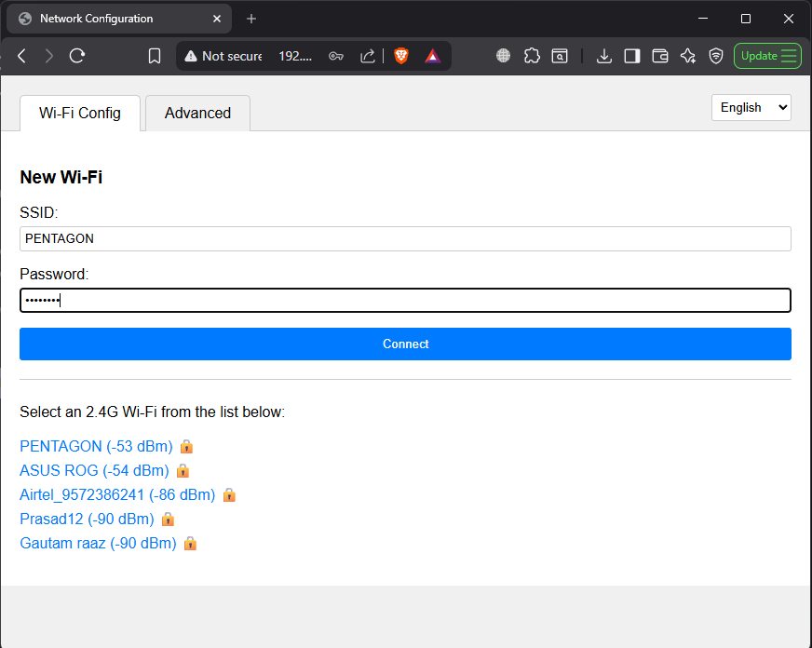This screenshot has width=812, height=648.
Task: Close the Network Configuration tab
Action: pyautogui.click(x=217, y=19)
